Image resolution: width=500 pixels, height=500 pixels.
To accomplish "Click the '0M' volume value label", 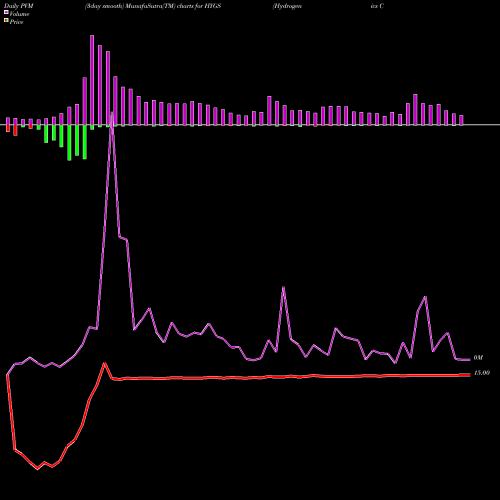I will (x=478, y=358).
